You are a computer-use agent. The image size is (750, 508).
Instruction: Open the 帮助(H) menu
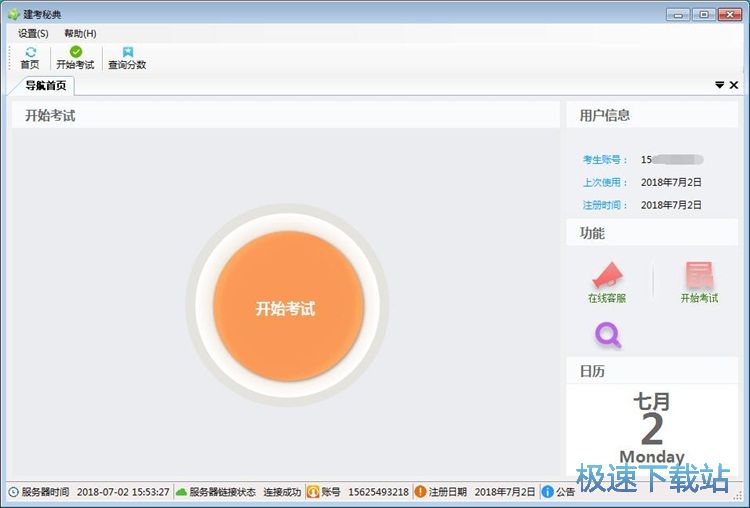pyautogui.click(x=80, y=33)
